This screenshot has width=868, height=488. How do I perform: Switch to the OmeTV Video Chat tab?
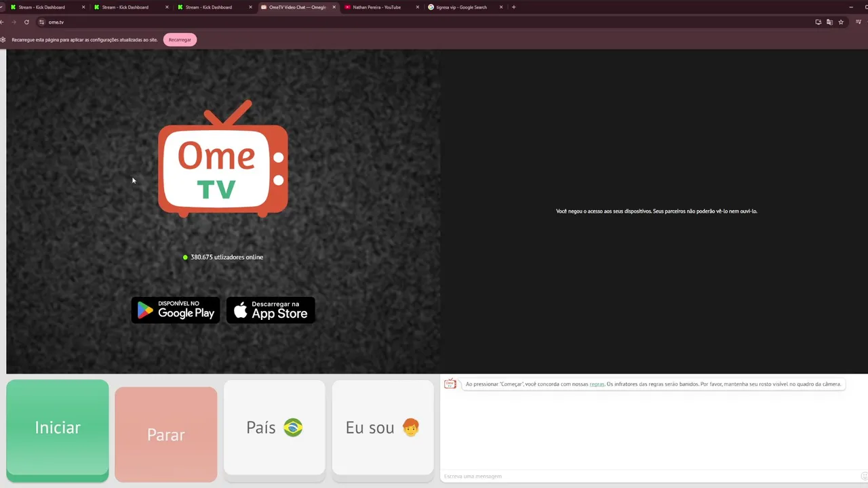click(298, 7)
